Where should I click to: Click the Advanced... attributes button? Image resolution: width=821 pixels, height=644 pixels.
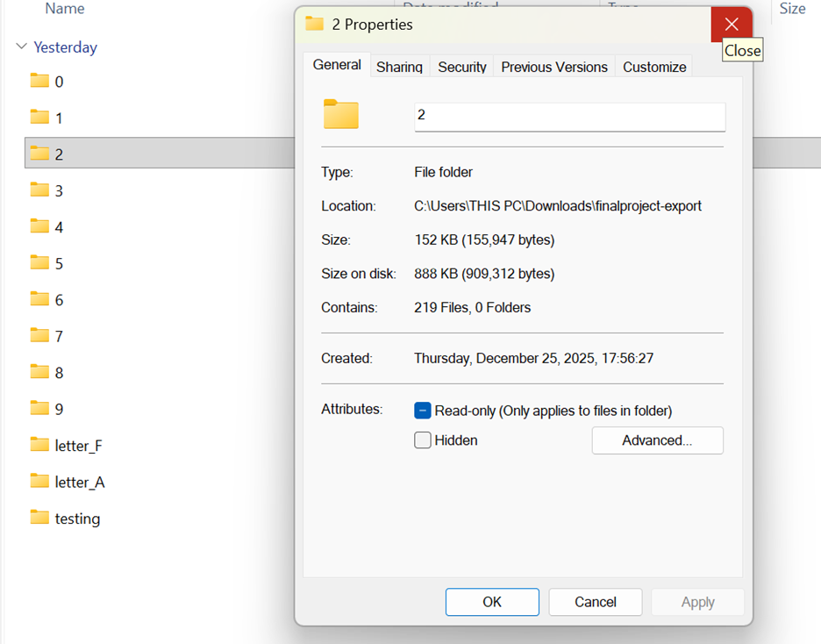coord(657,440)
